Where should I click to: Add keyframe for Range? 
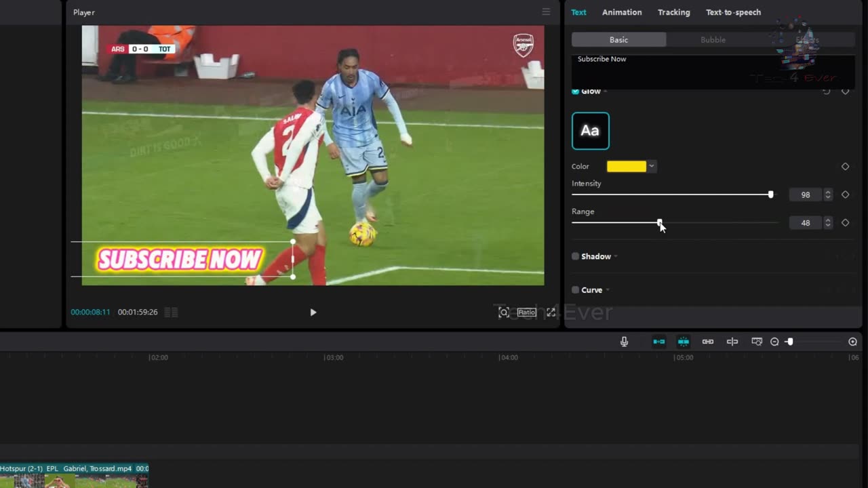click(845, 222)
